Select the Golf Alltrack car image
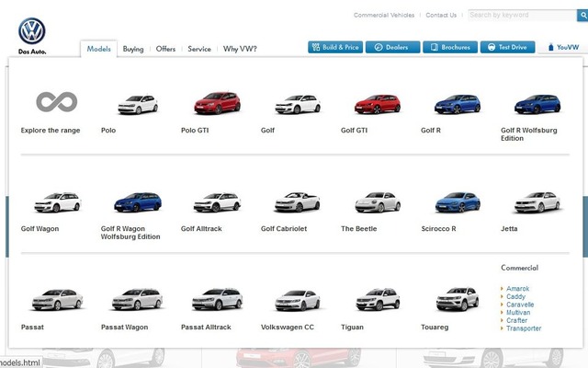 217,202
